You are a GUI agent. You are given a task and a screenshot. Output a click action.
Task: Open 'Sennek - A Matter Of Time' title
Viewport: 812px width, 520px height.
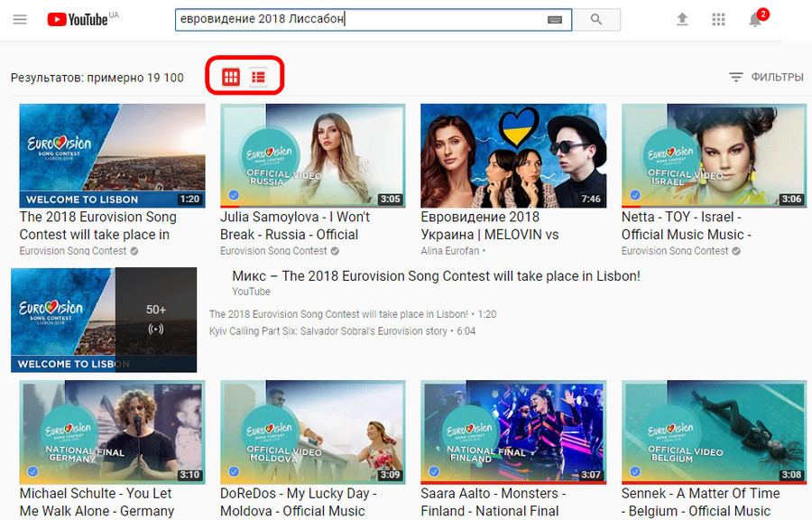[x=701, y=502]
